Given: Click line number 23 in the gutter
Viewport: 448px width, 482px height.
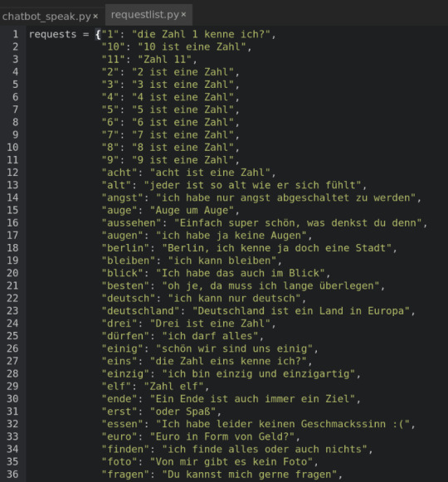Looking at the screenshot, I should [12, 311].
